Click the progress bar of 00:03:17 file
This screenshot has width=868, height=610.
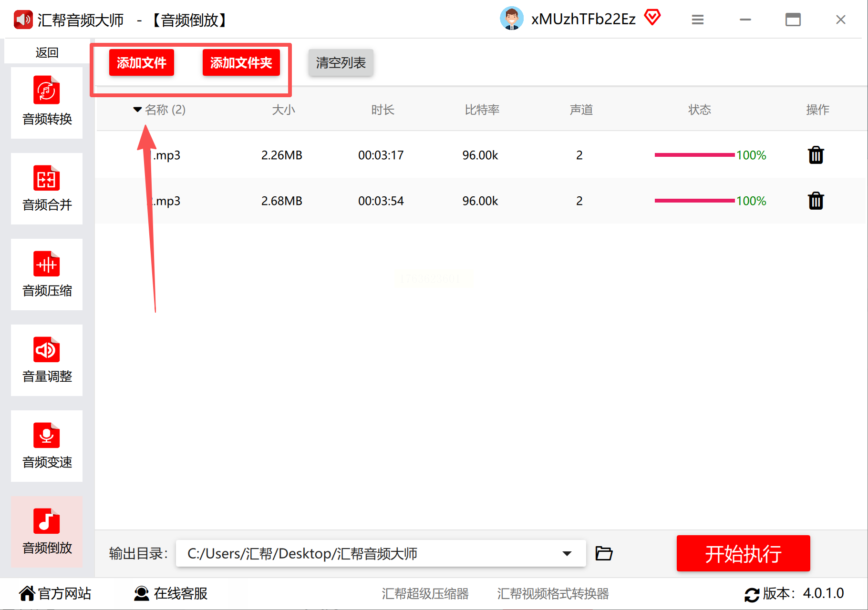pyautogui.click(x=694, y=155)
